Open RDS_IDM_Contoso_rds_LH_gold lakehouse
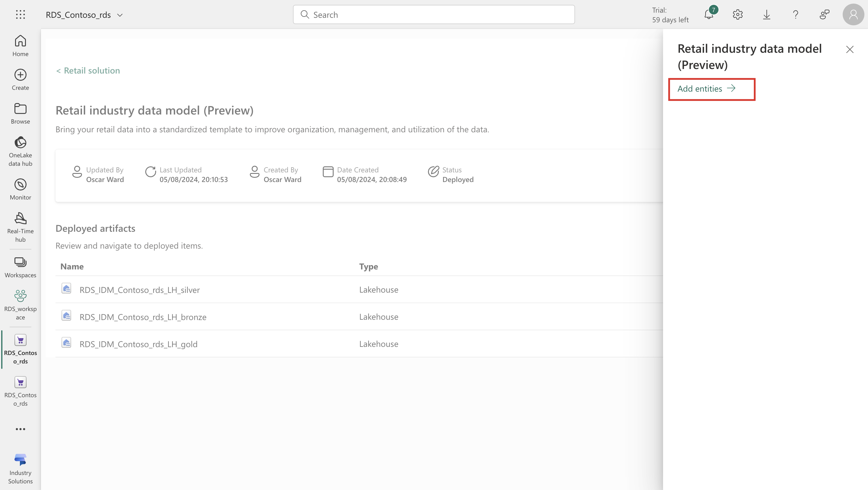 139,344
